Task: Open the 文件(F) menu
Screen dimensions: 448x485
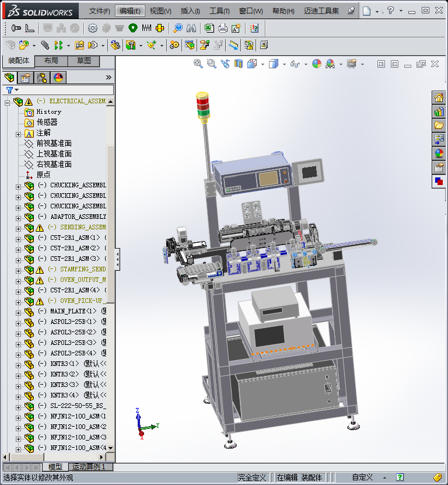Action: point(100,11)
